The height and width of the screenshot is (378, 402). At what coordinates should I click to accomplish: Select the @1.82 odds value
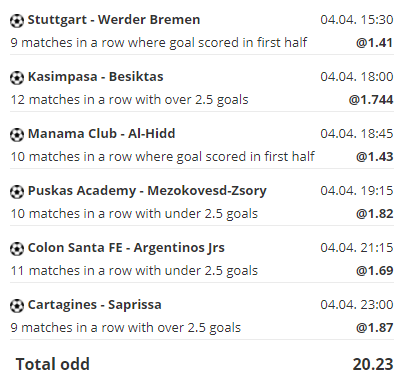(375, 214)
